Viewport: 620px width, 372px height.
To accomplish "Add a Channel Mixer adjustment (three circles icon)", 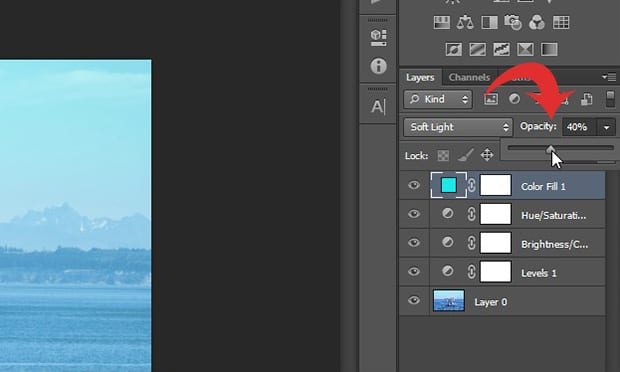I will pyautogui.click(x=537, y=23).
